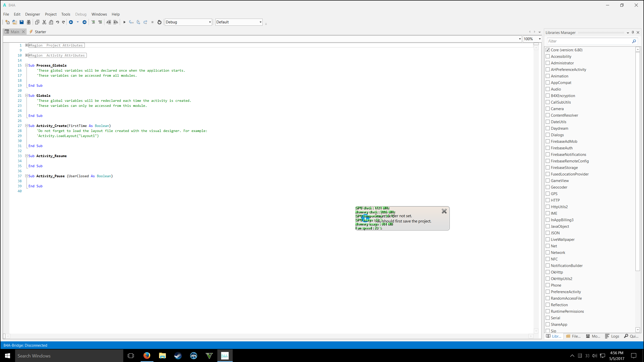Open the Project menu
This screenshot has width=644, height=362.
click(x=51, y=14)
